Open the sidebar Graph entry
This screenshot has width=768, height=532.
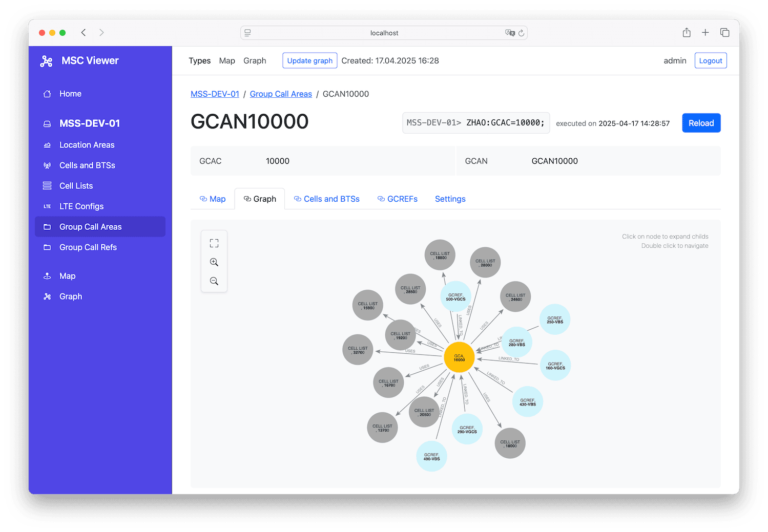(71, 296)
